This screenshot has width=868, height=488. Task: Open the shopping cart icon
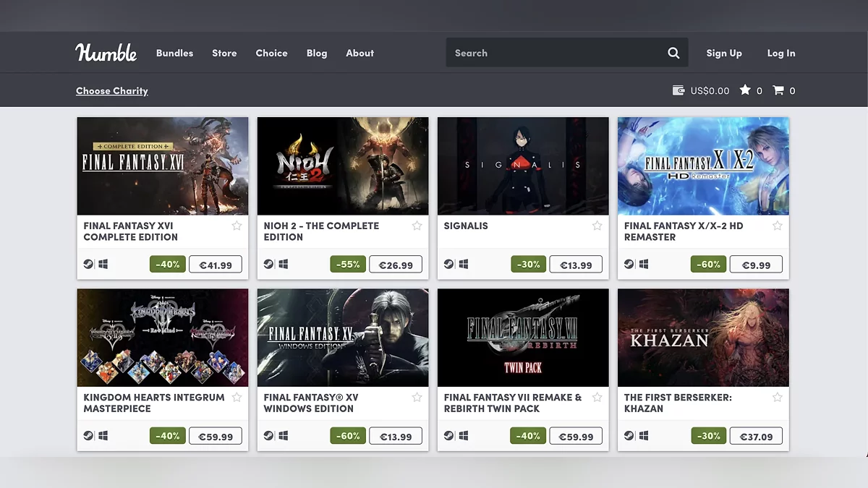tap(778, 90)
